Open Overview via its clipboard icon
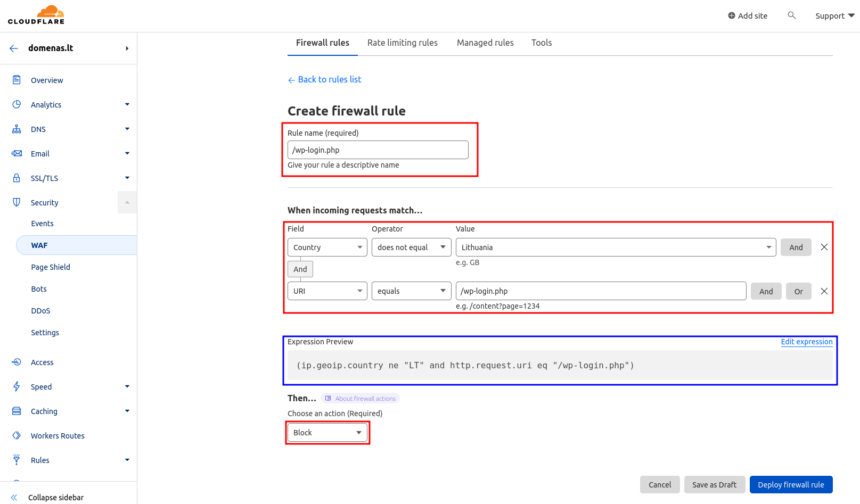Viewport: 860px width, 504px height. click(17, 80)
